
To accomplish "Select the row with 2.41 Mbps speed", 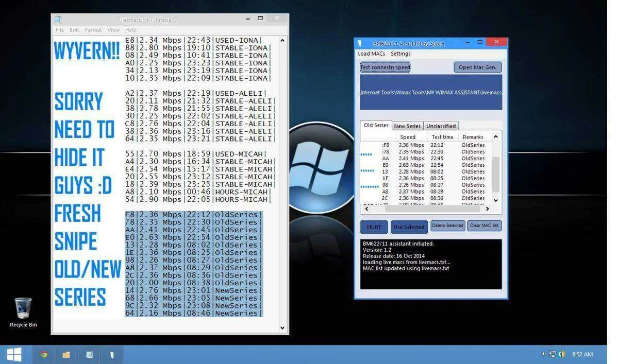I will click(x=426, y=158).
